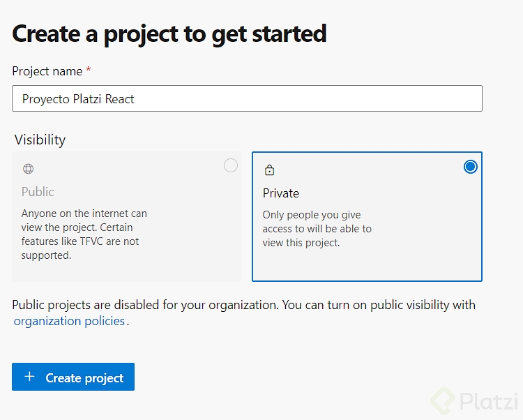Click the Private option description text

317,229
